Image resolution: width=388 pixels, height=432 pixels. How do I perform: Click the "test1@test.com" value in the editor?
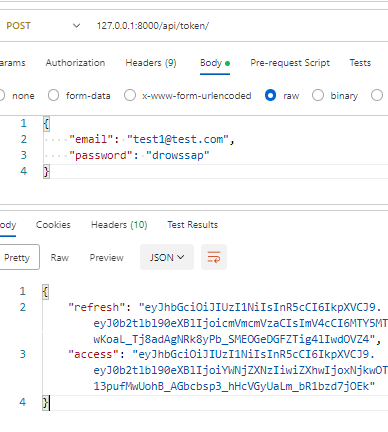tap(178, 139)
